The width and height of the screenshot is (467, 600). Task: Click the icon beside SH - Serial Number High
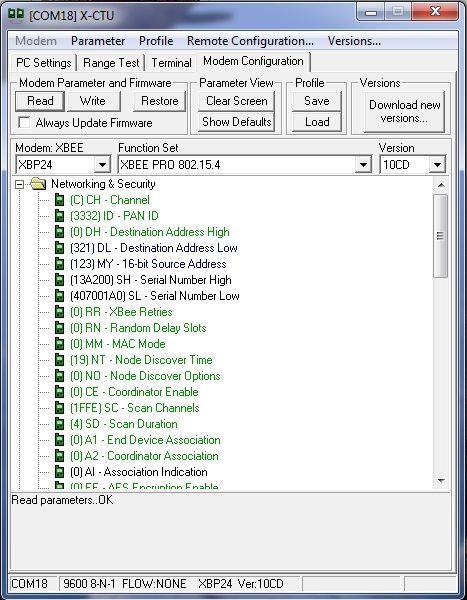[59, 280]
